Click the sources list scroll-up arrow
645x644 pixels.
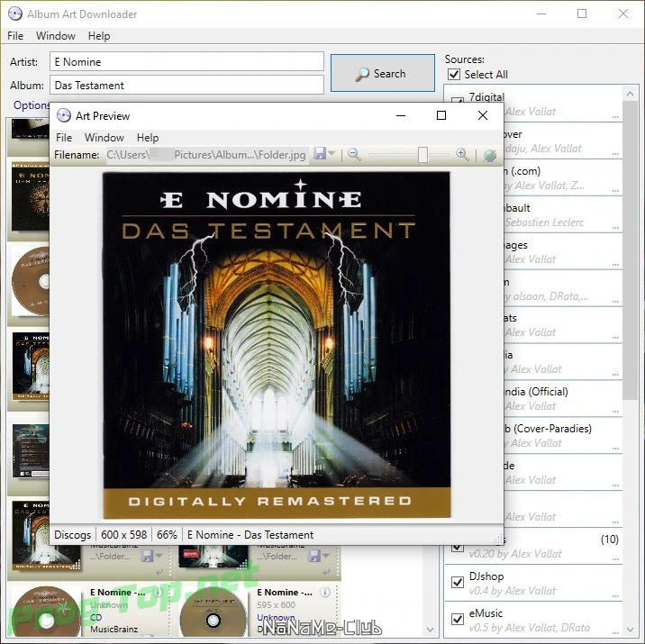point(630,95)
